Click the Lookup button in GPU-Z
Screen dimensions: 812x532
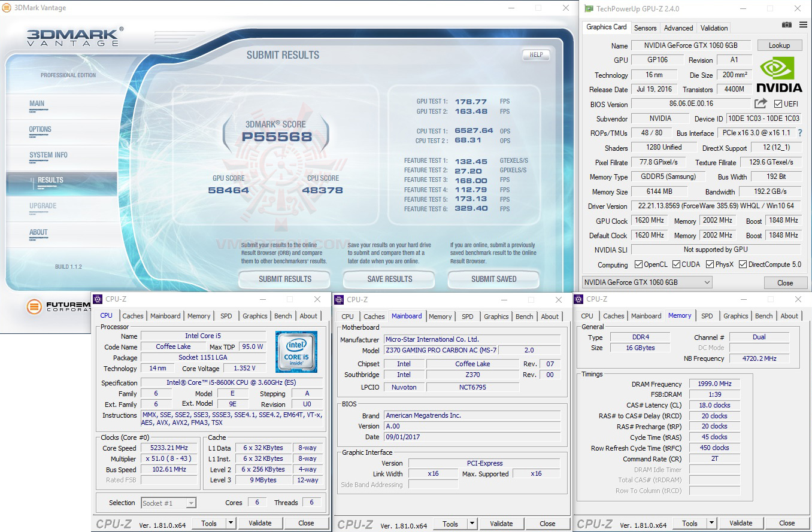coord(780,45)
